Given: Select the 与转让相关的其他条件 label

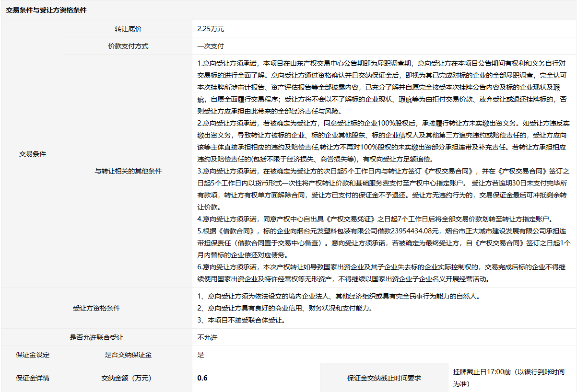Looking at the screenshot, I should 128,171.
